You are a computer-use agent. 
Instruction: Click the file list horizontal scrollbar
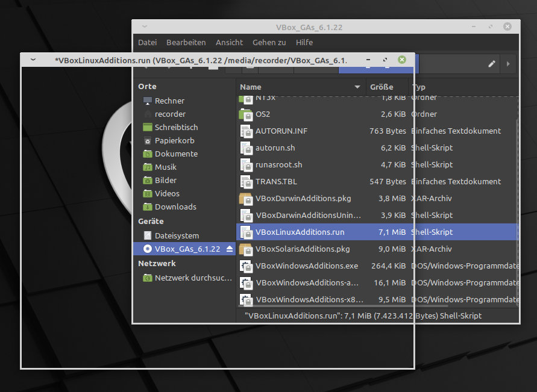[x=342, y=306]
